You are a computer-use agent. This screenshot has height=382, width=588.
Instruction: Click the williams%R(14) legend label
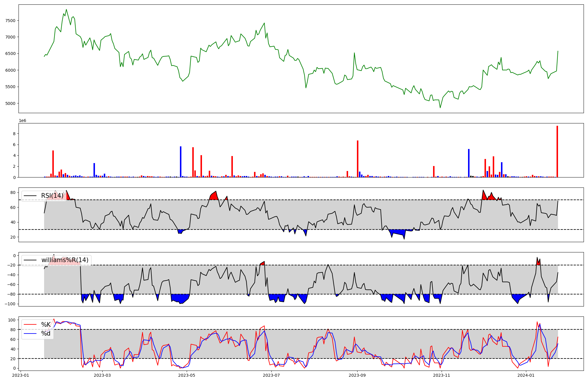point(65,260)
